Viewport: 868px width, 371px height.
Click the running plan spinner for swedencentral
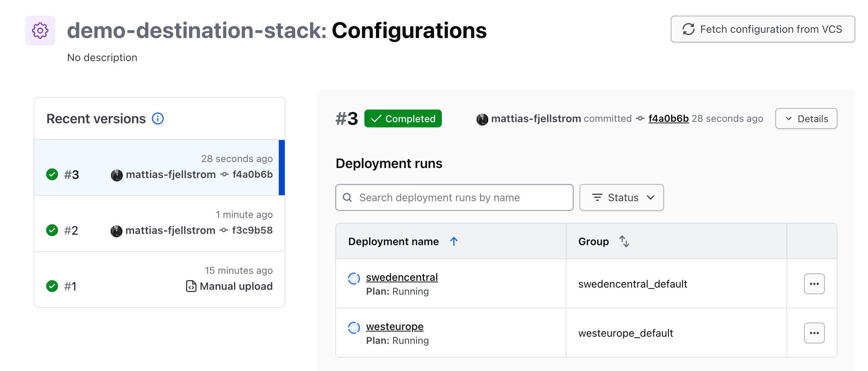coord(354,279)
